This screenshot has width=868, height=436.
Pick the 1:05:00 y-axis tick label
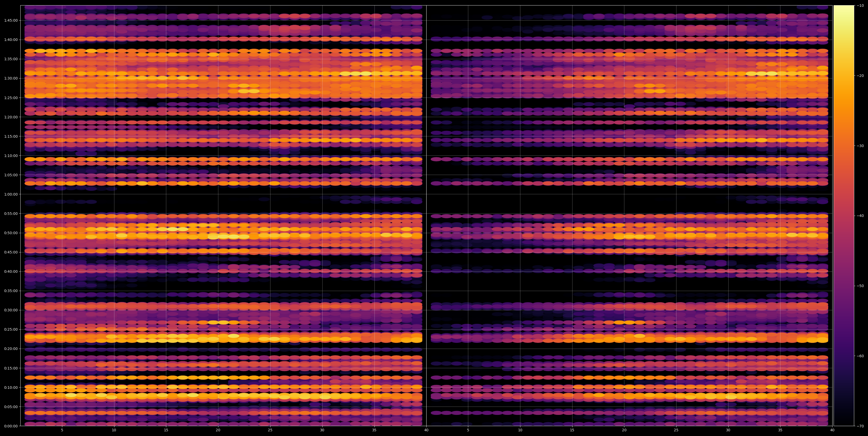[11, 175]
